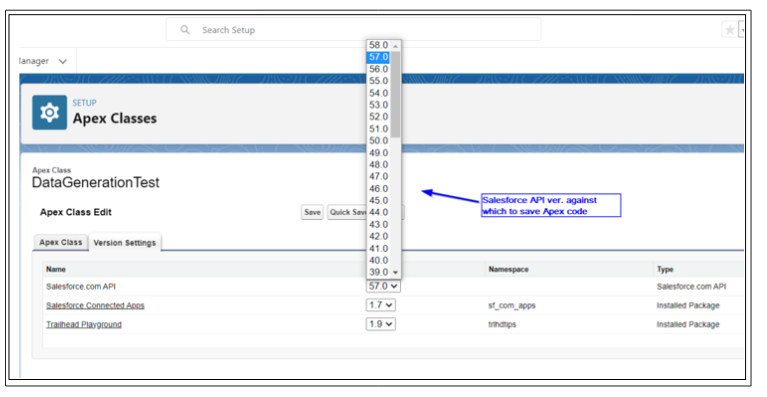Image resolution: width=767 pixels, height=397 pixels.
Task: Switch to the Apex Class tab
Action: coord(61,243)
